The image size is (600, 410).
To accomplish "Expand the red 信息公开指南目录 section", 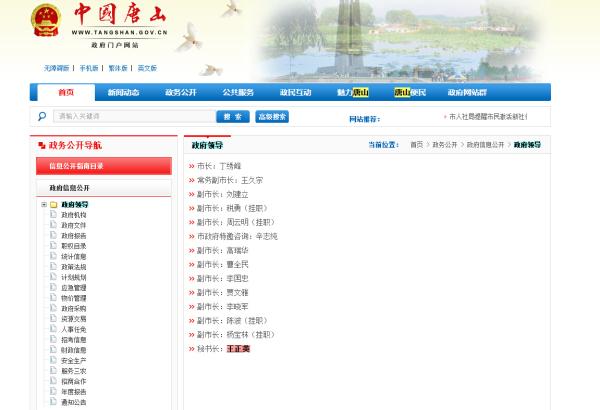I will [76, 166].
